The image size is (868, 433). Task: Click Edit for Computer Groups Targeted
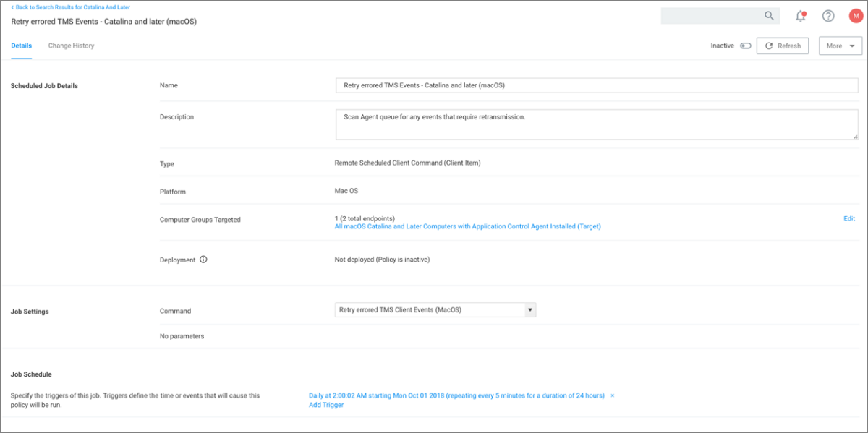click(x=848, y=218)
